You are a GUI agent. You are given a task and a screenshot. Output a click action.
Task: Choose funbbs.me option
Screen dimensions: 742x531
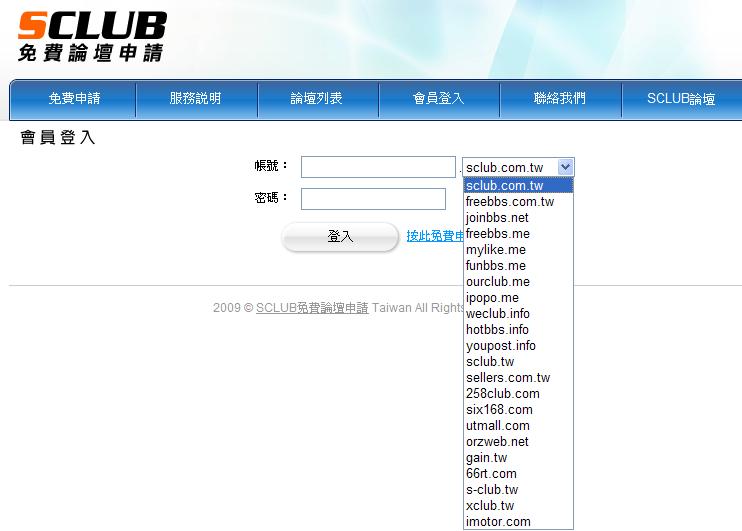[x=518, y=266]
